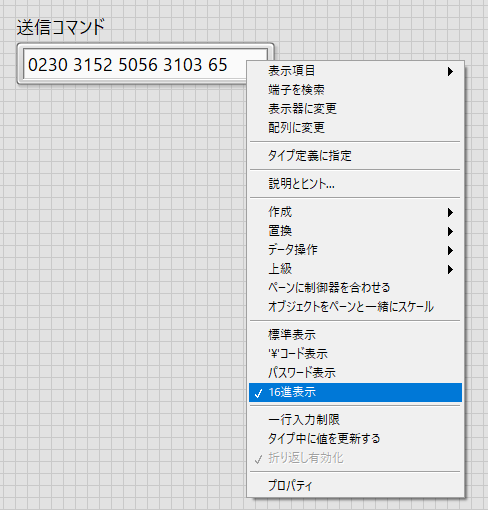Expand the 作成 submenu arrow
This screenshot has width=488, height=510.
tap(450, 212)
